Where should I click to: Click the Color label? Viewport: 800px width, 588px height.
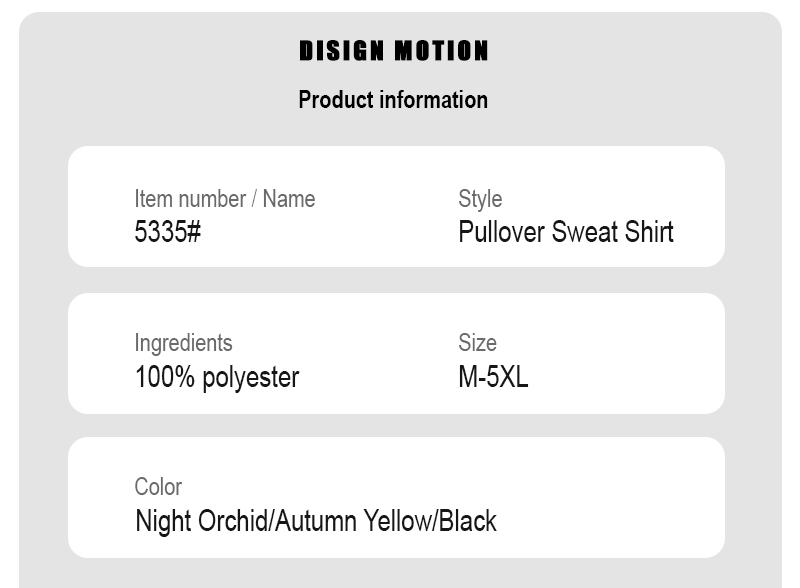158,487
